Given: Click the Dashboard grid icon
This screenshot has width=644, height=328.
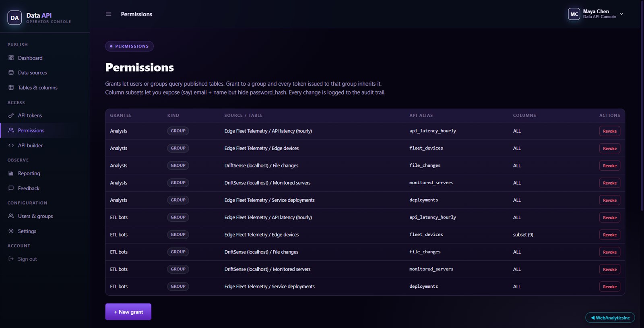Looking at the screenshot, I should click(x=11, y=58).
